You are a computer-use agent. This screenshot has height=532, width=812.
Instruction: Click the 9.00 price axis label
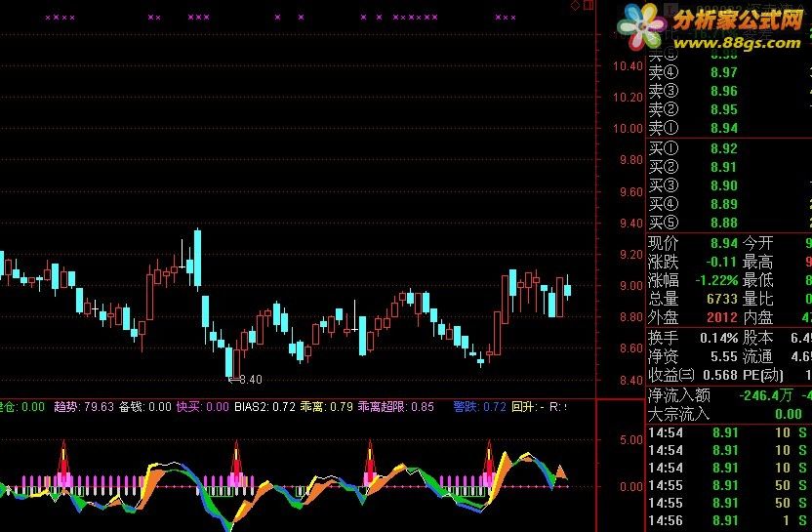[x=631, y=285]
